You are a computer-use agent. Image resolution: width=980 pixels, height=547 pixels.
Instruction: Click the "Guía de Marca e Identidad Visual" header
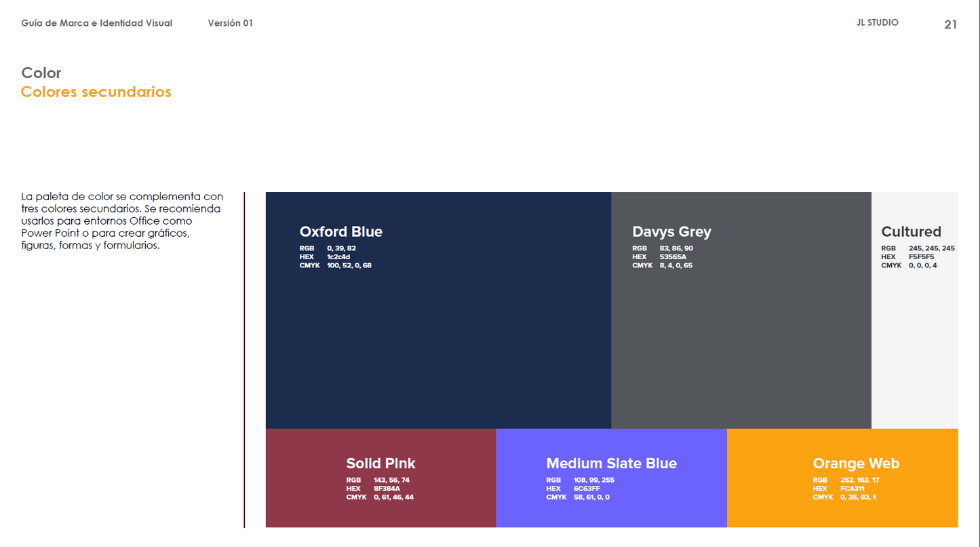click(97, 23)
